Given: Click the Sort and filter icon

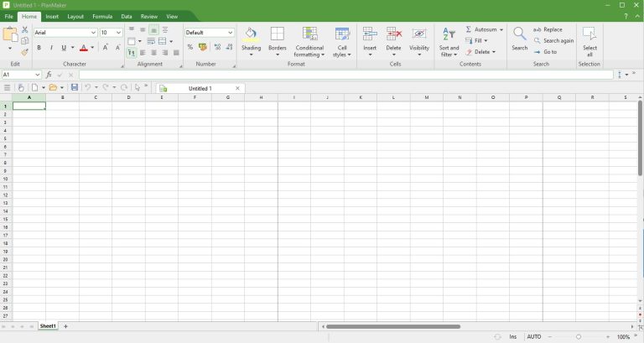Looking at the screenshot, I should [449, 34].
